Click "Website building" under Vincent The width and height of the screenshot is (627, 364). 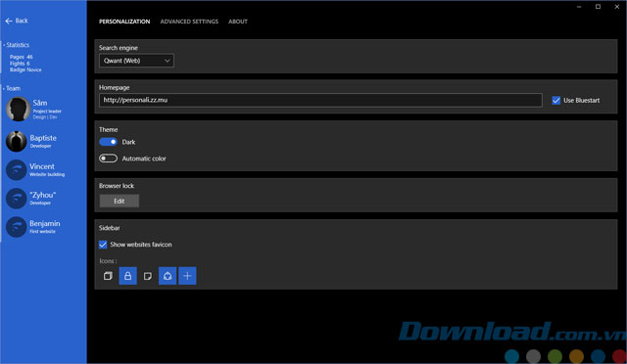click(47, 174)
